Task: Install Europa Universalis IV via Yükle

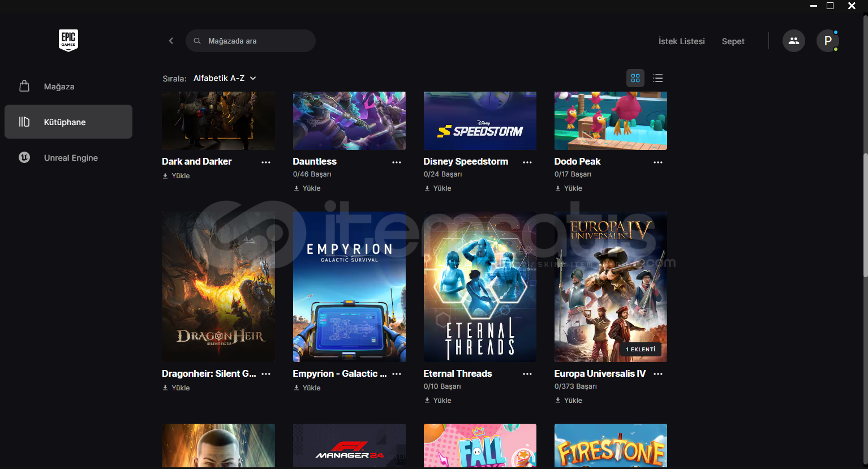Action: point(569,401)
